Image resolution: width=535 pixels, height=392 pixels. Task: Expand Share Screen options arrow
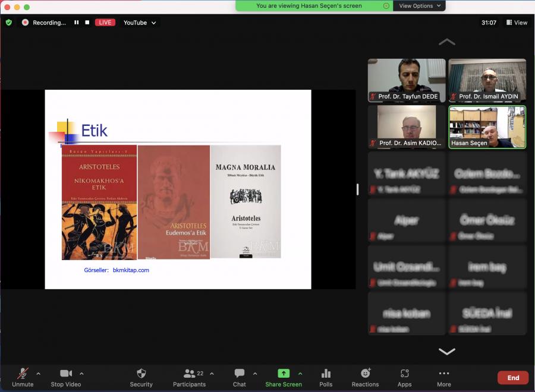click(300, 374)
